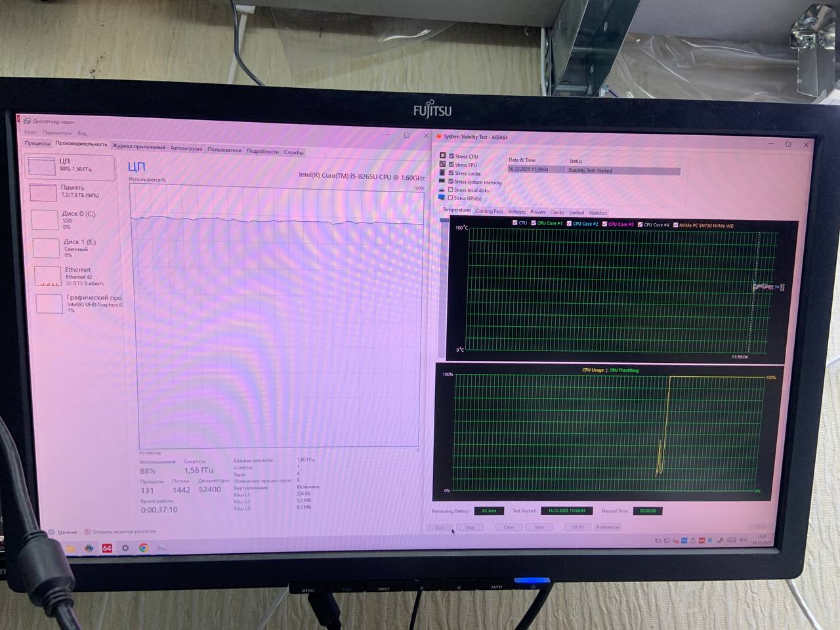Open the Statistics tab in AIDA64
Viewport: 840px width, 630px height.
click(598, 213)
